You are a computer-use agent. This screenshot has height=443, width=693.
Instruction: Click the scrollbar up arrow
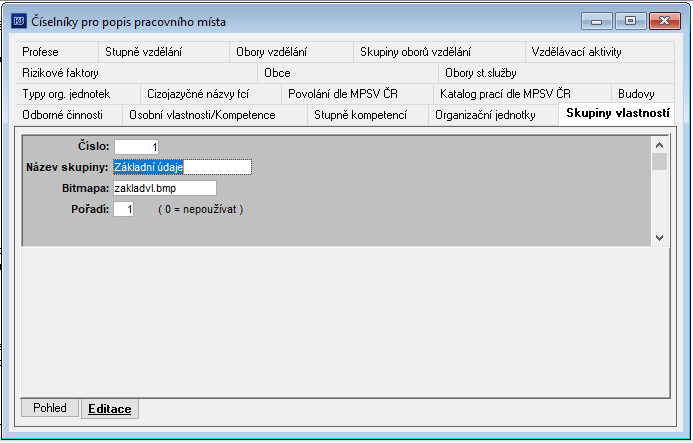659,145
